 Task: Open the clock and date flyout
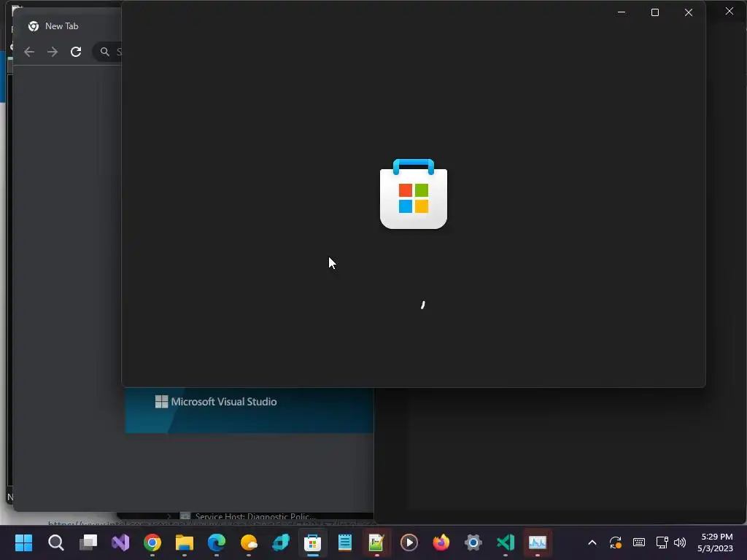point(716,542)
